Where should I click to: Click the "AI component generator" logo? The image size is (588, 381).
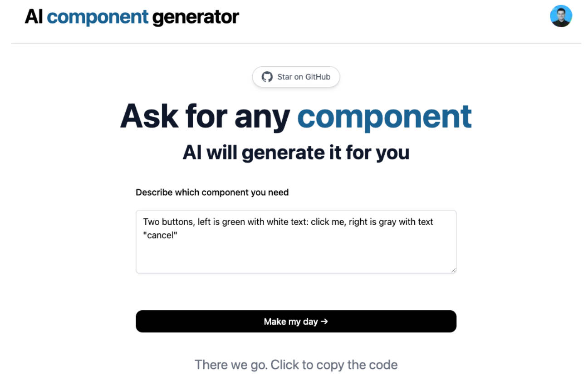pos(132,16)
